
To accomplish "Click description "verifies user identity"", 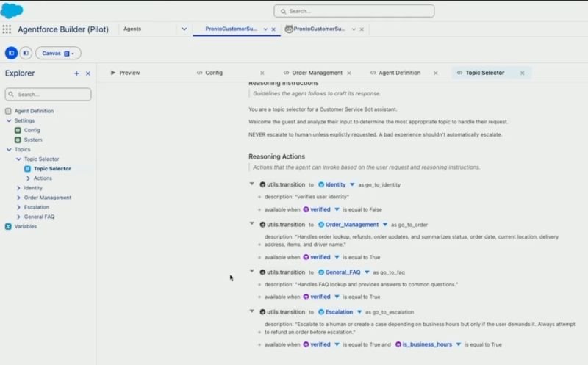I will click(x=306, y=197).
